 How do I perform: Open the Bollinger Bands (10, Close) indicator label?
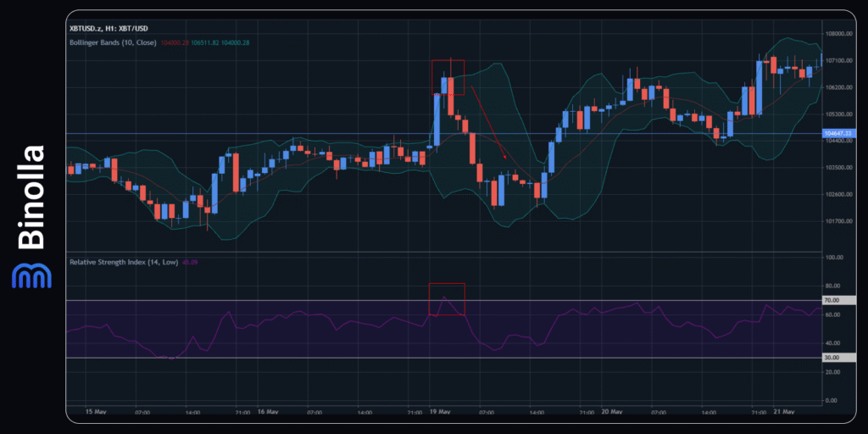(114, 42)
